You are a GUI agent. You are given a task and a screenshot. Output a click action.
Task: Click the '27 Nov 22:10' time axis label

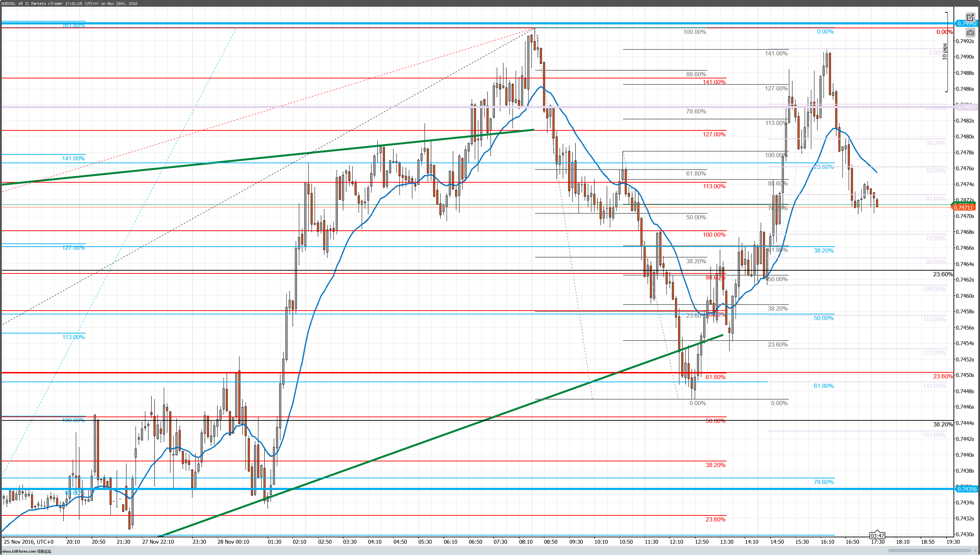pyautogui.click(x=158, y=542)
